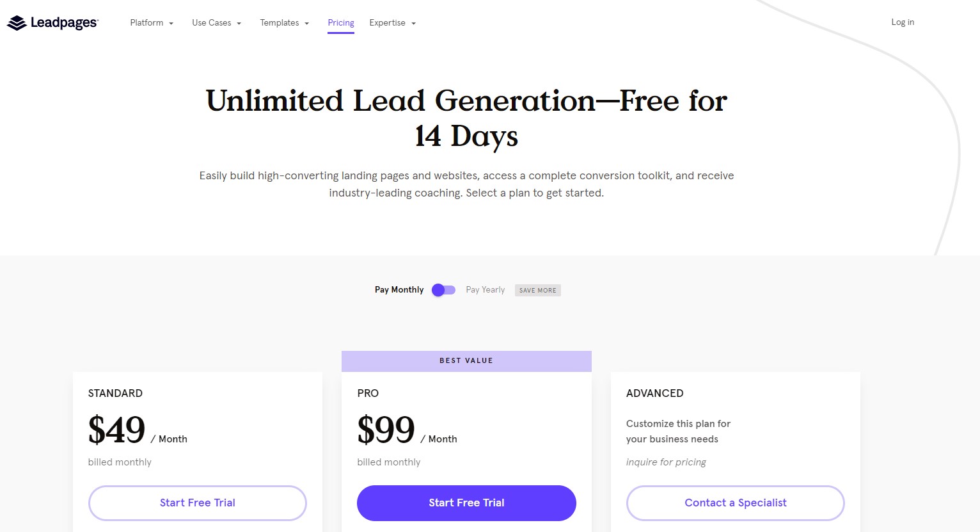The height and width of the screenshot is (532, 980).
Task: Click the Leadpages logo icon
Action: 17,23
